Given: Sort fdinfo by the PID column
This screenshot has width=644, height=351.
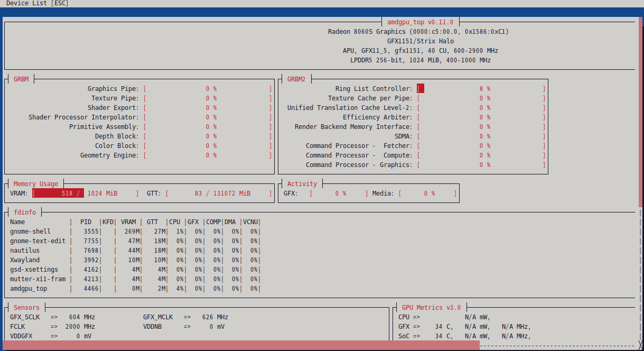Looking at the screenshot, I should [86, 222].
